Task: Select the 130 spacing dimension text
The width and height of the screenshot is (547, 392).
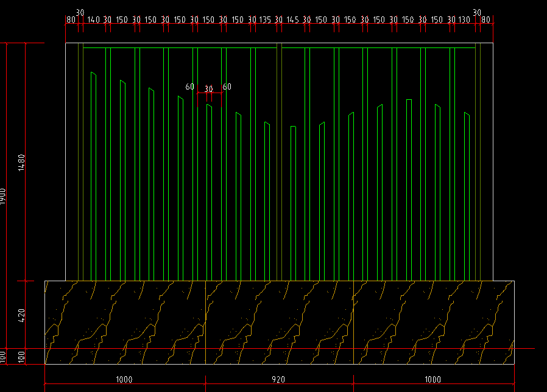Action: coord(464,19)
